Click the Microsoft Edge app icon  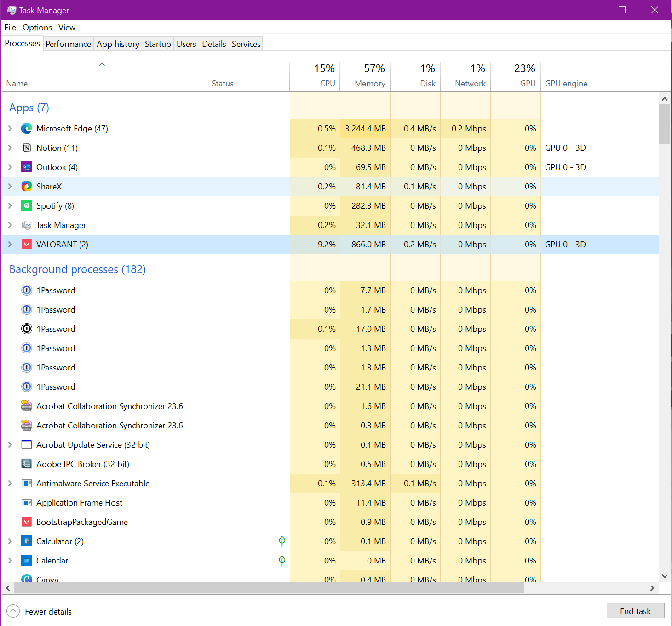[27, 129]
